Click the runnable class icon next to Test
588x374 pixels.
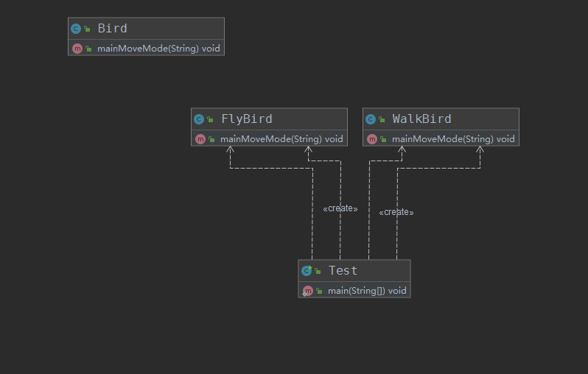[307, 271]
